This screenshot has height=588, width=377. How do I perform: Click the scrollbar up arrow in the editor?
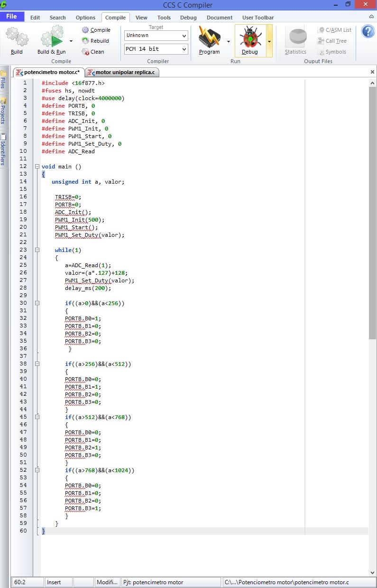(x=372, y=83)
